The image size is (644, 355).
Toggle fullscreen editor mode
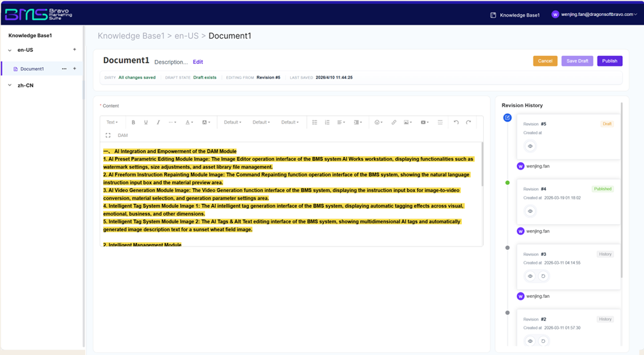click(108, 136)
